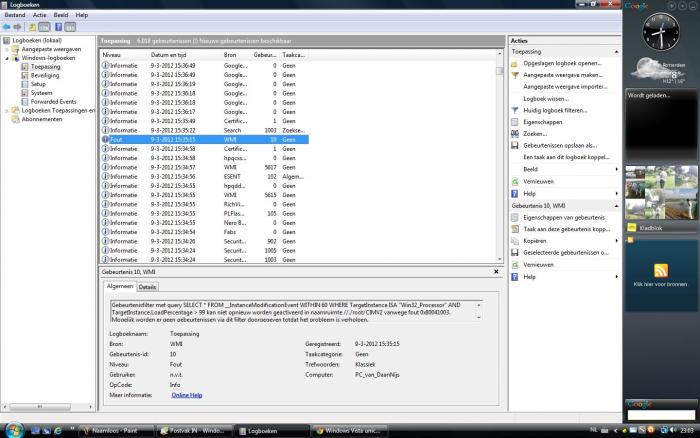Collapse the 'Toepassing' actions section
The width and height of the screenshot is (700, 438).
[x=616, y=50]
